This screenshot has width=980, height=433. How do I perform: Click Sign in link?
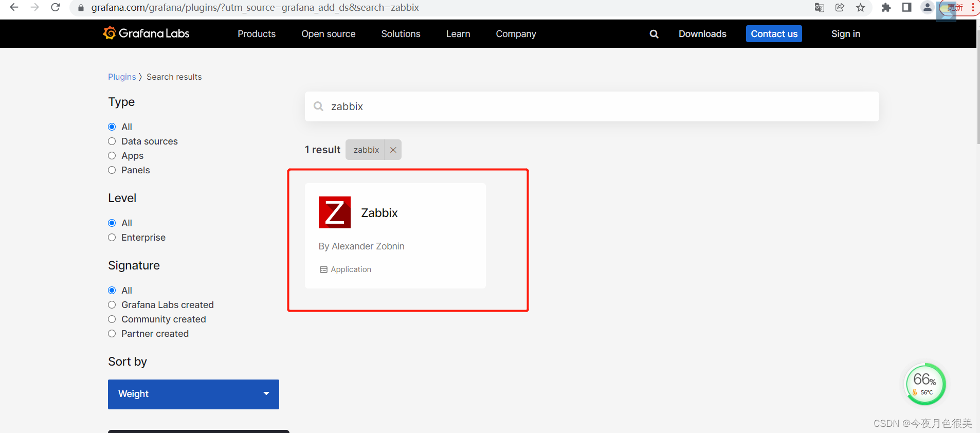[x=846, y=34]
